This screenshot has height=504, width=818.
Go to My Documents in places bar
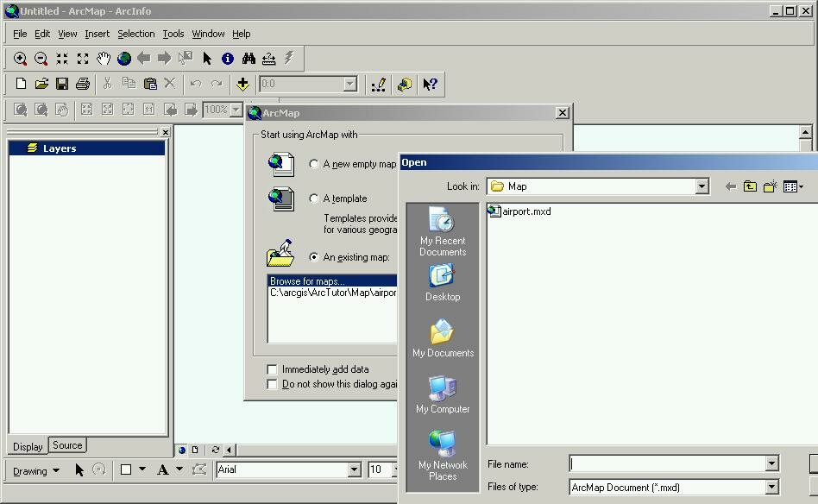(443, 338)
